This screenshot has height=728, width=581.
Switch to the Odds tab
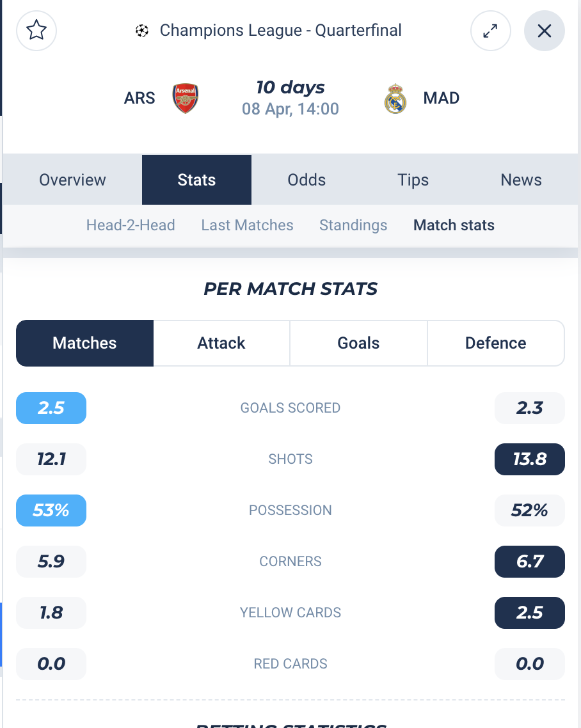pyautogui.click(x=306, y=180)
